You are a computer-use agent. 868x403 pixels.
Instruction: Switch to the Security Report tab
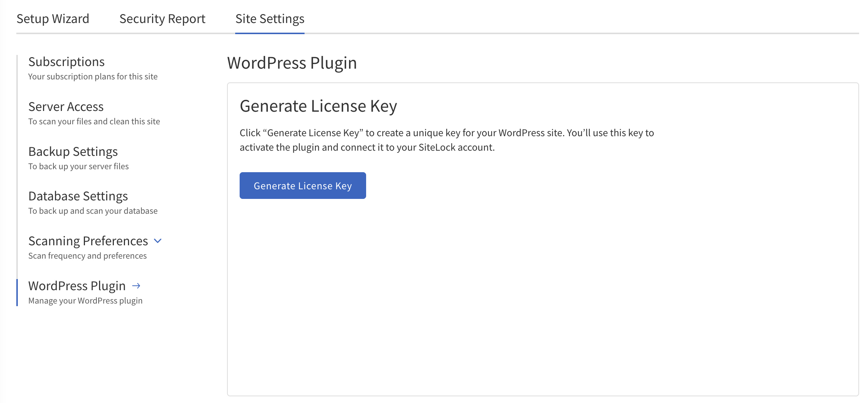point(162,19)
